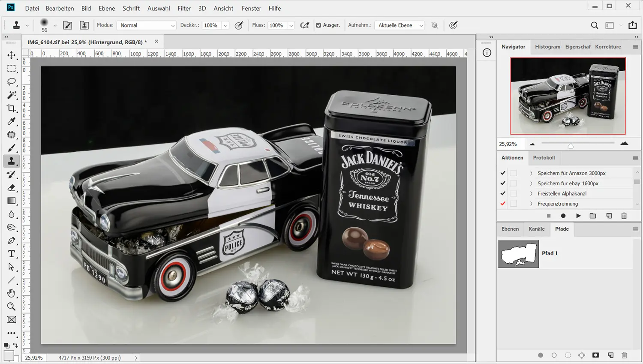Click the Pfad 1 path thumbnail
Viewport: 643px width, 364px height.
(518, 254)
